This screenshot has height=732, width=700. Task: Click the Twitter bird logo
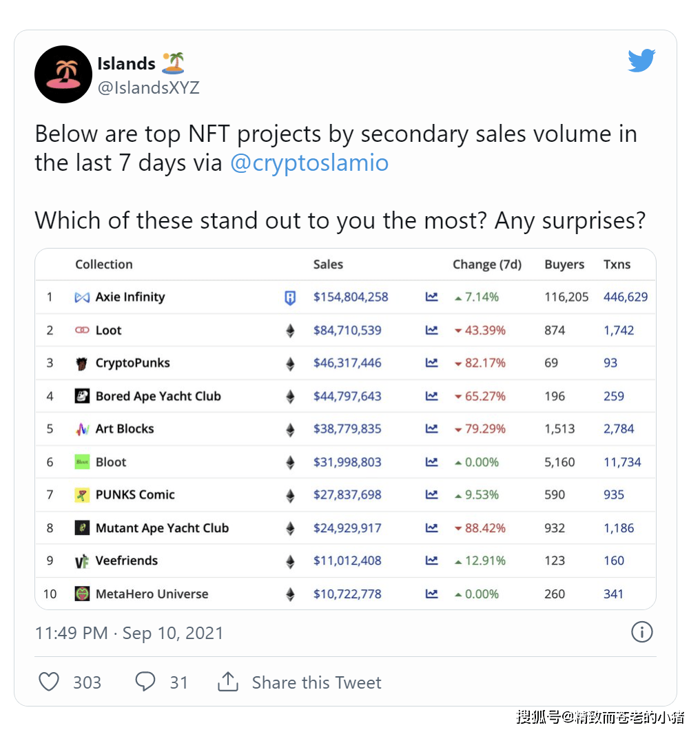[x=641, y=61]
